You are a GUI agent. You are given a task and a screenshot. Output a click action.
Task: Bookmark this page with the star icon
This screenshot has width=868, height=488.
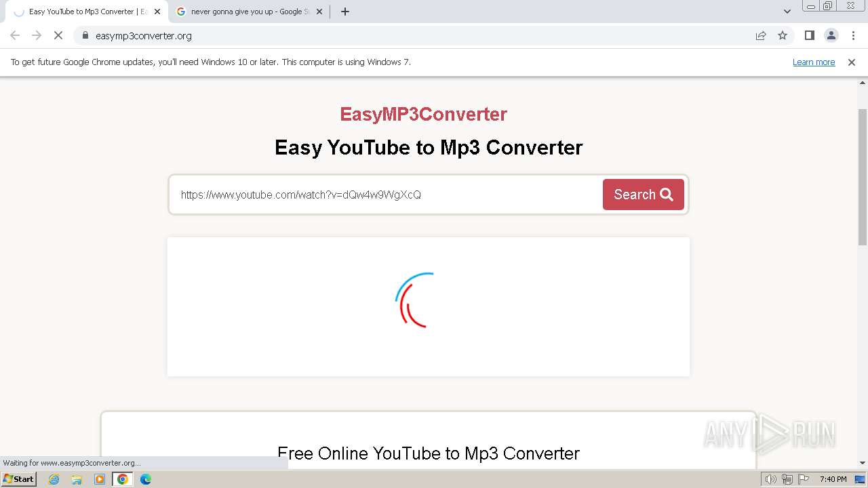[x=783, y=35]
